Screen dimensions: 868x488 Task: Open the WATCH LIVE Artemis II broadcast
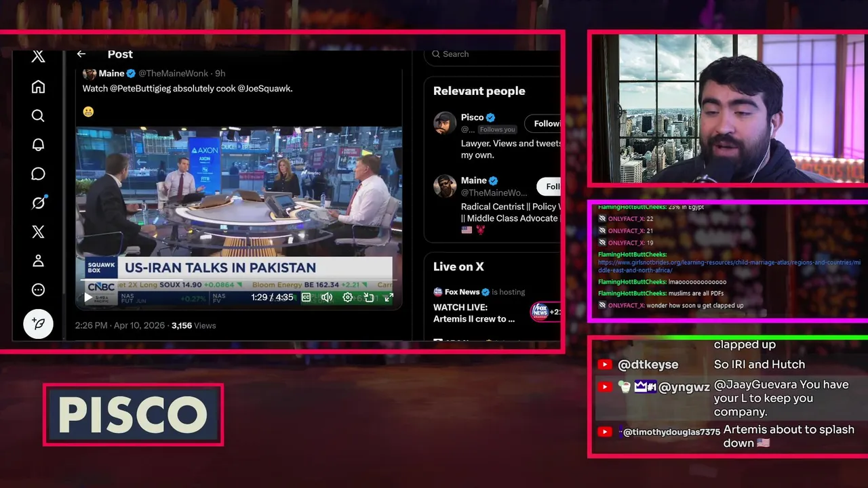pyautogui.click(x=474, y=313)
